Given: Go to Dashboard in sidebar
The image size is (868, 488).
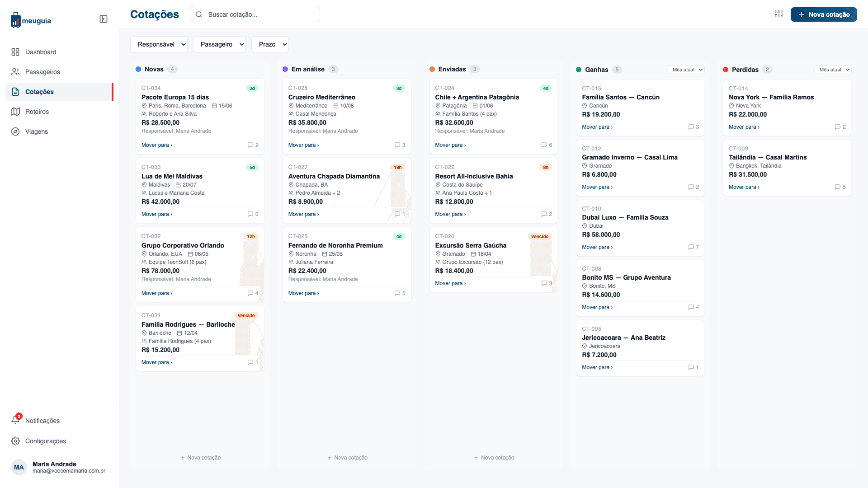Looking at the screenshot, I should [x=59, y=52].
